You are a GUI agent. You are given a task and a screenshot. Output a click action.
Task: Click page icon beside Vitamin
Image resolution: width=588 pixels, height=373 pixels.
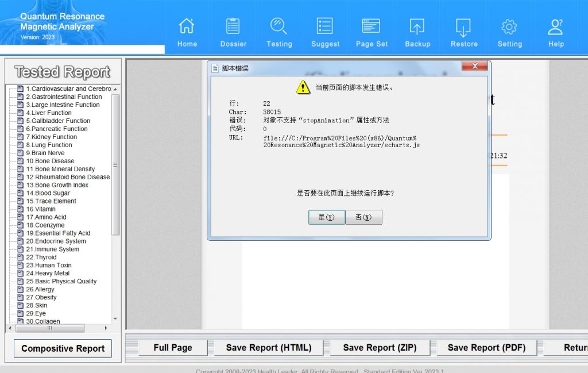(x=21, y=209)
